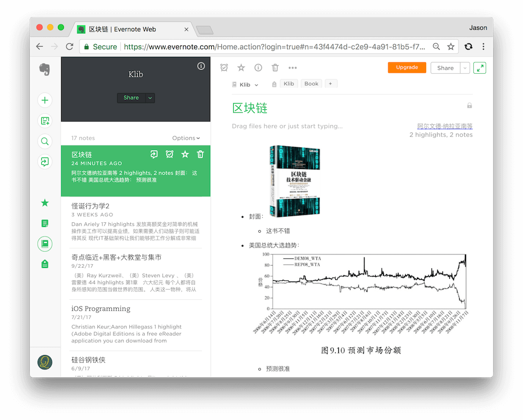The width and height of the screenshot is (523, 420).
Task: Toggle shortcut star in note toolbar
Action: [x=241, y=67]
